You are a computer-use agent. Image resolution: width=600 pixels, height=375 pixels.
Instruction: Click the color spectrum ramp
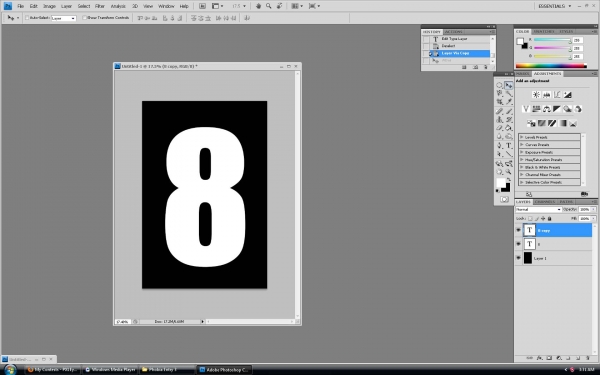tap(551, 66)
